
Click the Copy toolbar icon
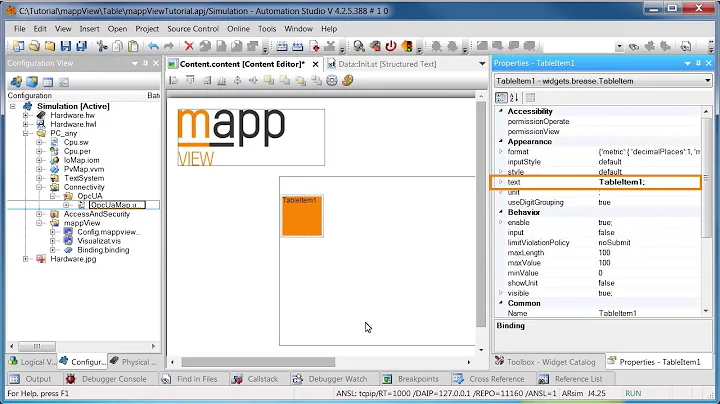tap(118, 46)
